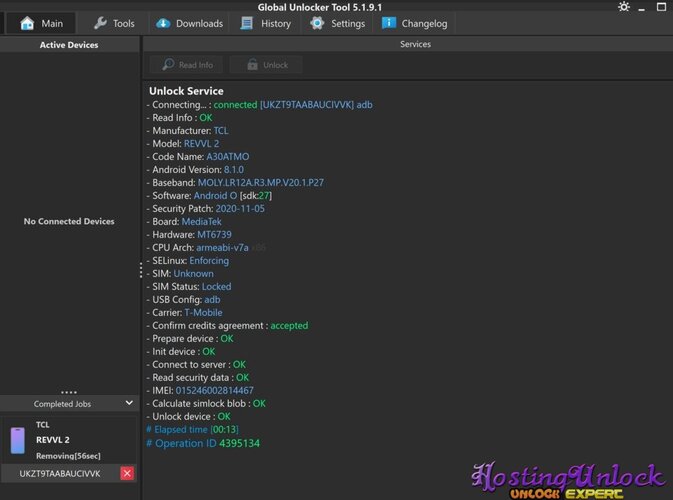
Task: Click the Removing[56sec] status text
Action: [68, 456]
